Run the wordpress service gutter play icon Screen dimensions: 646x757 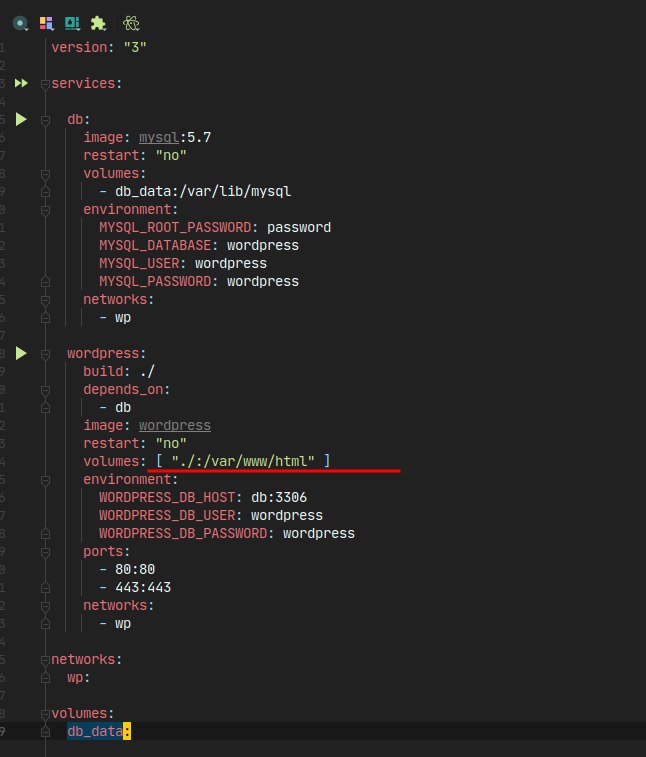pyautogui.click(x=21, y=353)
